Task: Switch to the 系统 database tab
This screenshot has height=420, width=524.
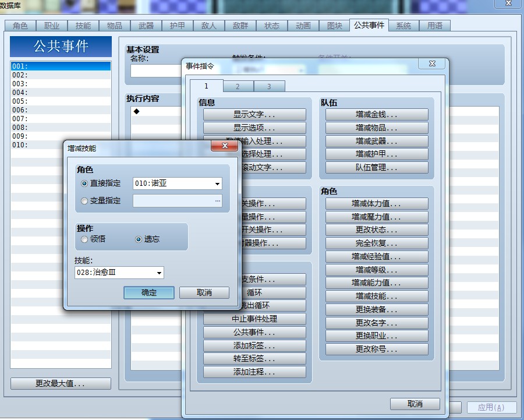Action: 403,26
